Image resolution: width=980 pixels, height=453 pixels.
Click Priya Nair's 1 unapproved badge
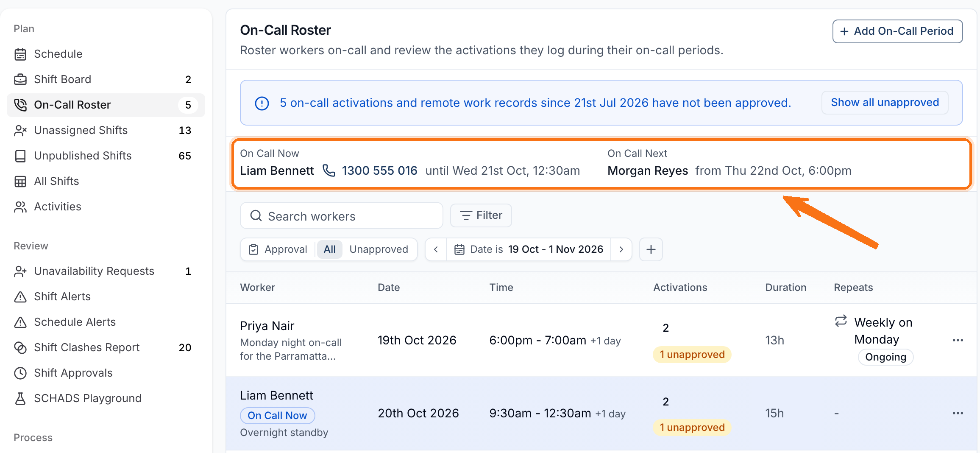click(x=692, y=355)
